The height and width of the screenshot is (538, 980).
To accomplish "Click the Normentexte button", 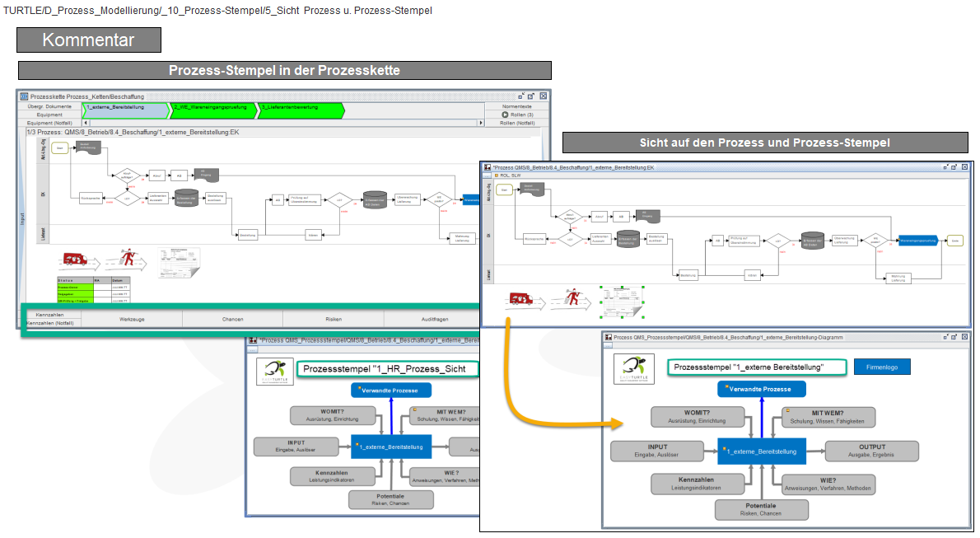I will tap(517, 106).
